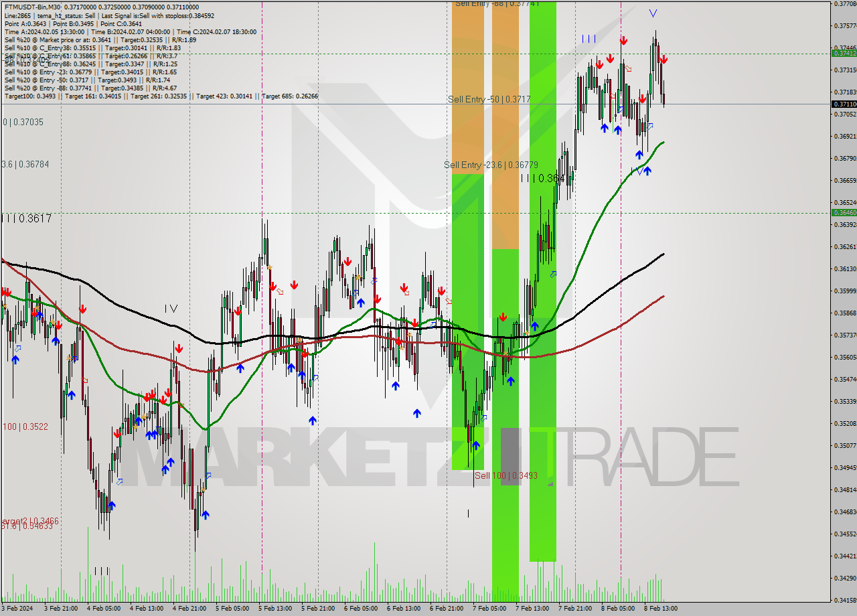
Task: Click the 0.37315 price axis label
Action: [x=846, y=70]
